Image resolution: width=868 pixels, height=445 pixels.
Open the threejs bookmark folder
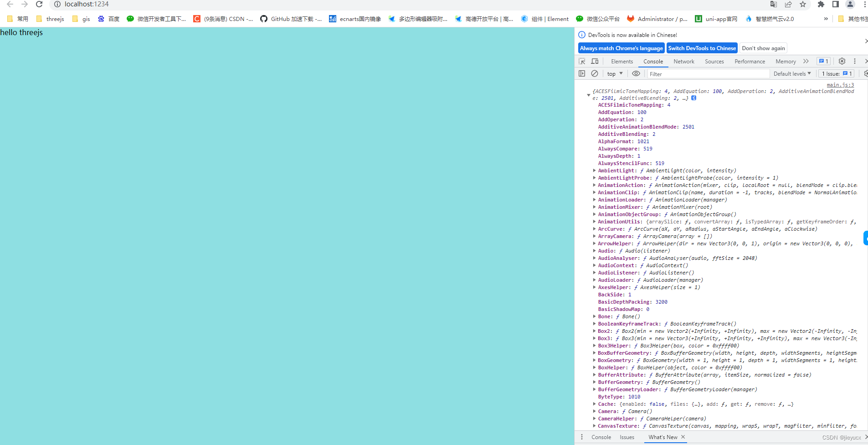[50, 19]
